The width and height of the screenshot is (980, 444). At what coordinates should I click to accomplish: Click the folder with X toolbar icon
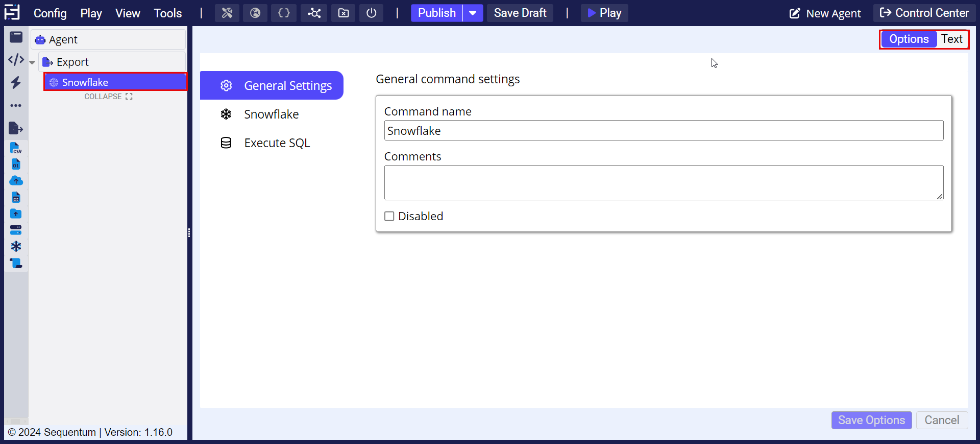[344, 13]
